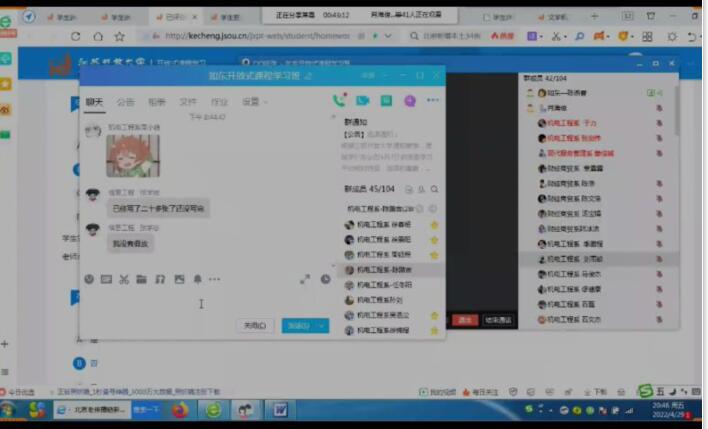This screenshot has height=429, width=708.
Task: Start a video call in group chat
Action: pos(362,100)
